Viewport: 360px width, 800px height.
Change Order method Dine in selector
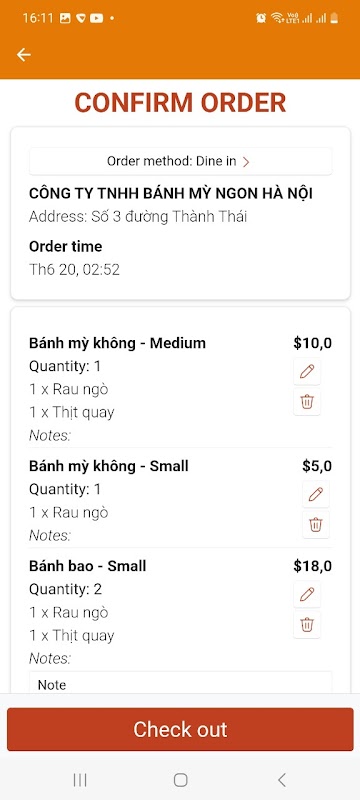tap(181, 162)
